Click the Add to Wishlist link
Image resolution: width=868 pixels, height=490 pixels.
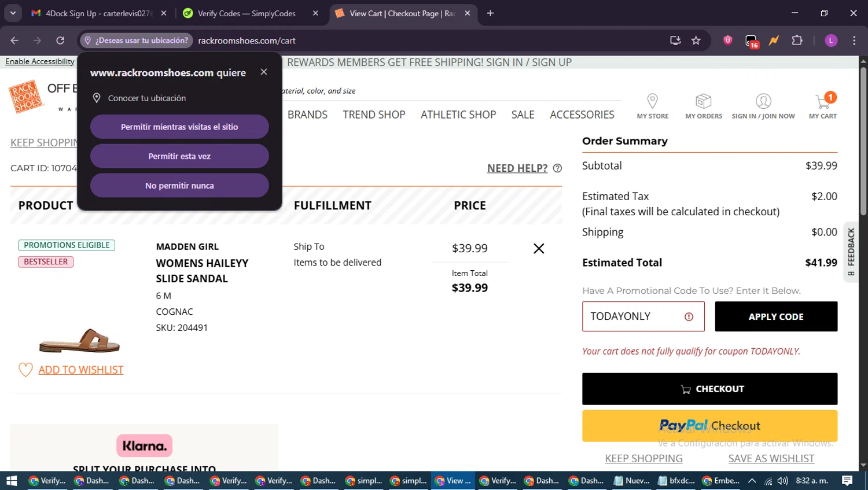coord(81,370)
